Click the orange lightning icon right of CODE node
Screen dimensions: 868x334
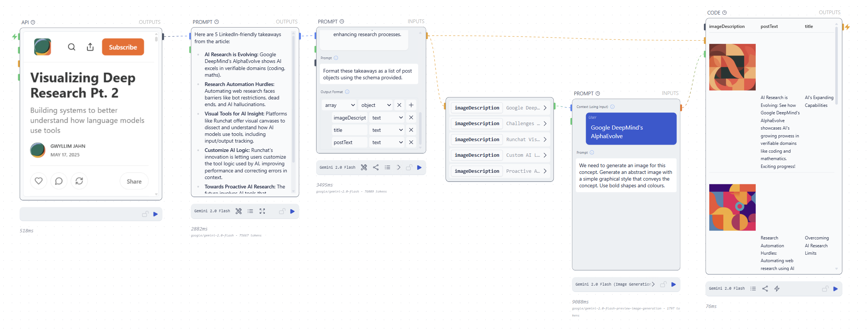848,27
